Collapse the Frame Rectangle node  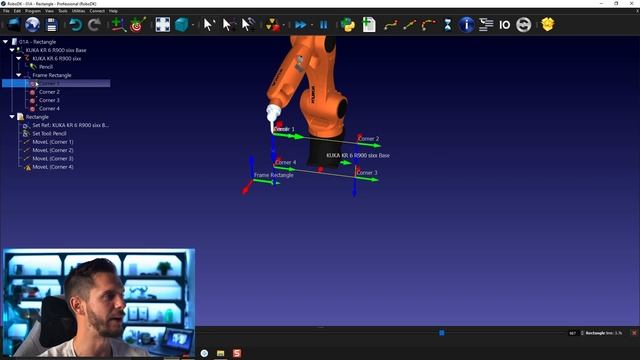[19, 75]
